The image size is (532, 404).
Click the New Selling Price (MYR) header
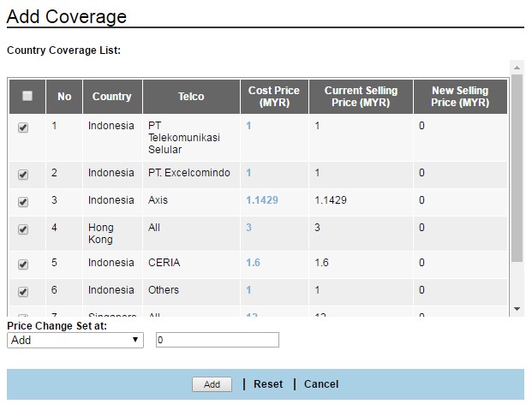tap(460, 97)
